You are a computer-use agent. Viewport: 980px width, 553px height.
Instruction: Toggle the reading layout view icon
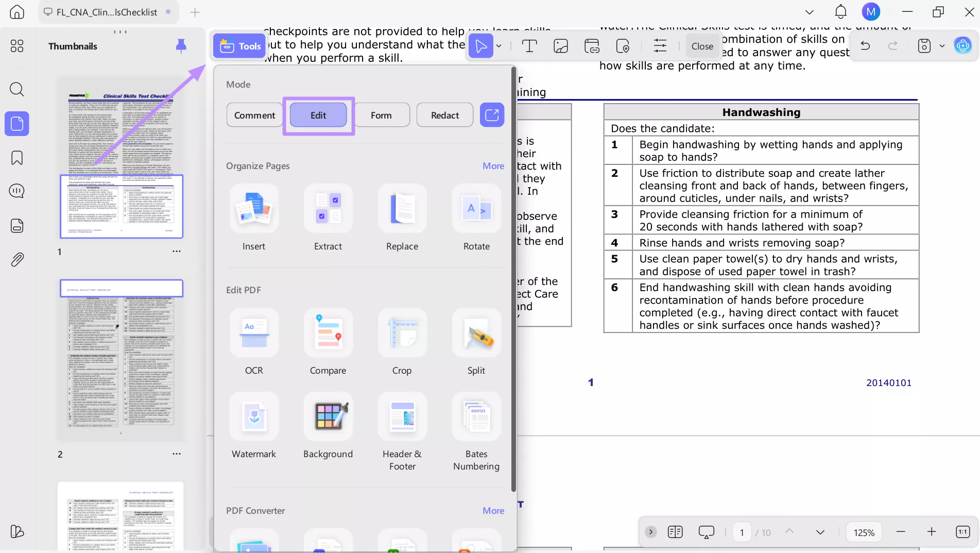pyautogui.click(x=675, y=532)
